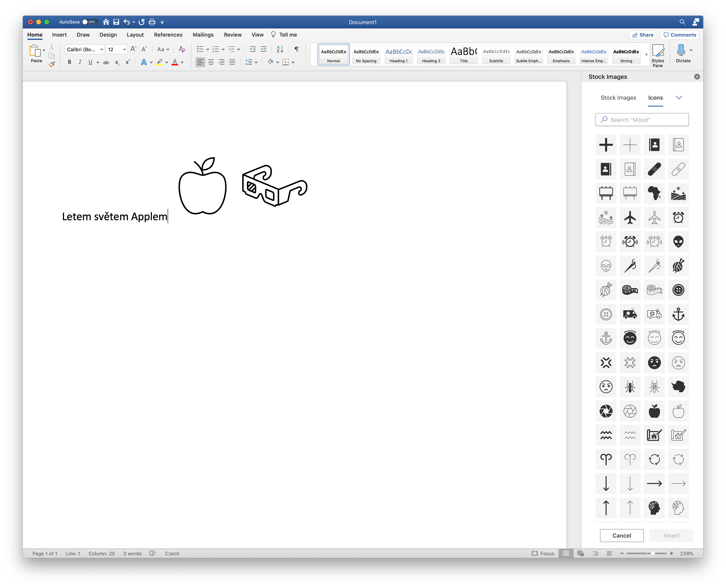The width and height of the screenshot is (726, 588).
Task: Click the Search "Mood" input field
Action: pyautogui.click(x=642, y=120)
